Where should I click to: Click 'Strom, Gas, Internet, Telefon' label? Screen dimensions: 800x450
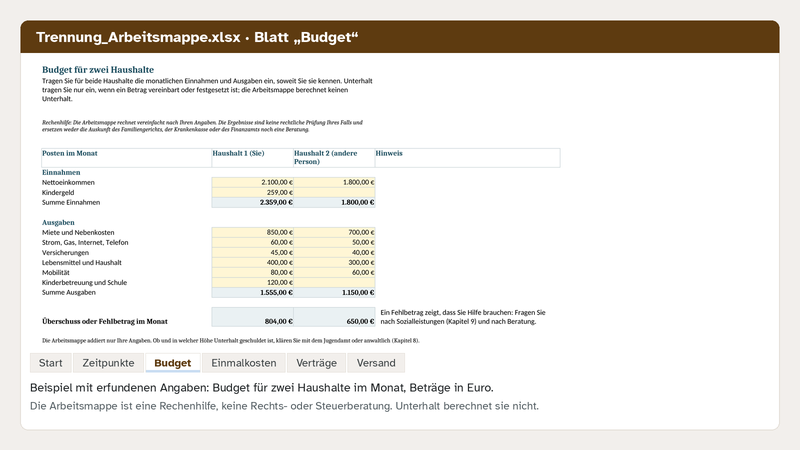[x=85, y=242]
